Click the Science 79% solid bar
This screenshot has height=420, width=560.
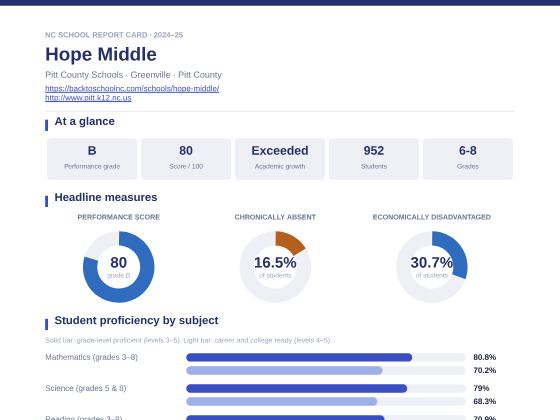click(296, 388)
